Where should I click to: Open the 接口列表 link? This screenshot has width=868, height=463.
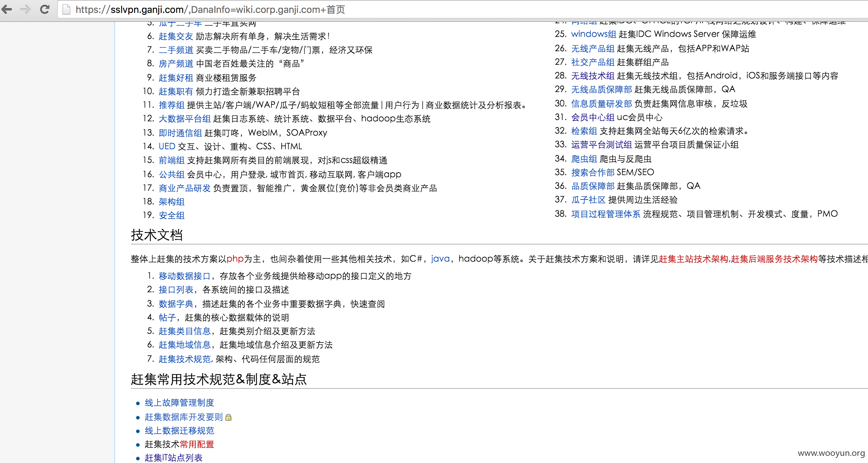click(176, 289)
